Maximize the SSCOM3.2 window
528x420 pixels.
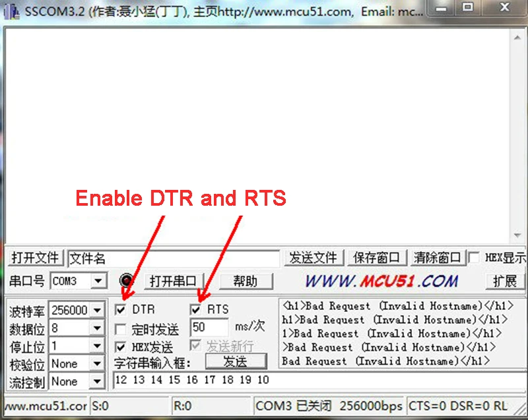click(x=468, y=8)
